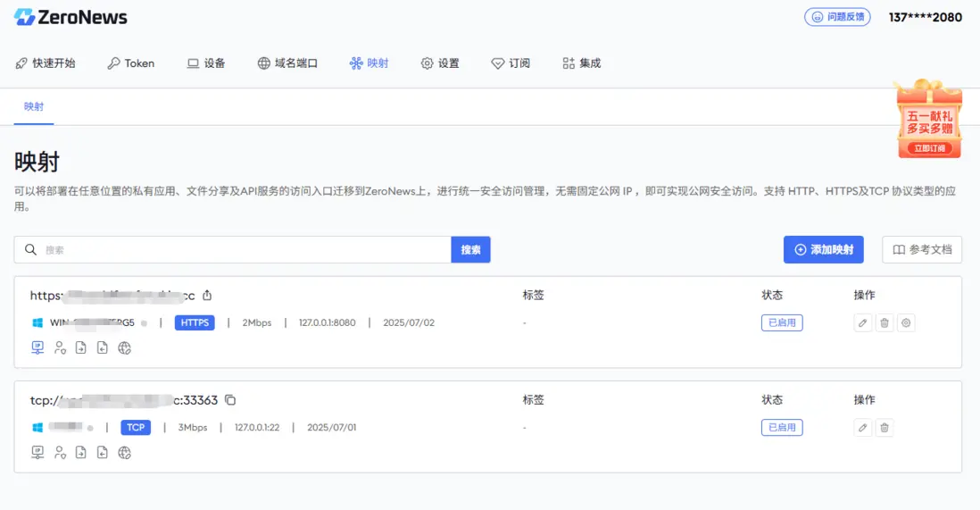The width and height of the screenshot is (980, 510).
Task: Click 已启用 status of HTTPS mapping
Action: 782,323
